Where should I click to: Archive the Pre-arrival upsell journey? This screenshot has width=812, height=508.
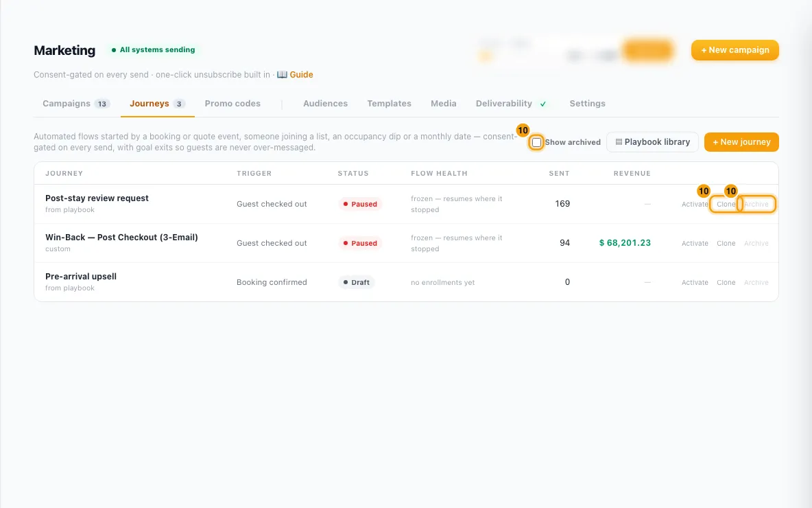756,283
